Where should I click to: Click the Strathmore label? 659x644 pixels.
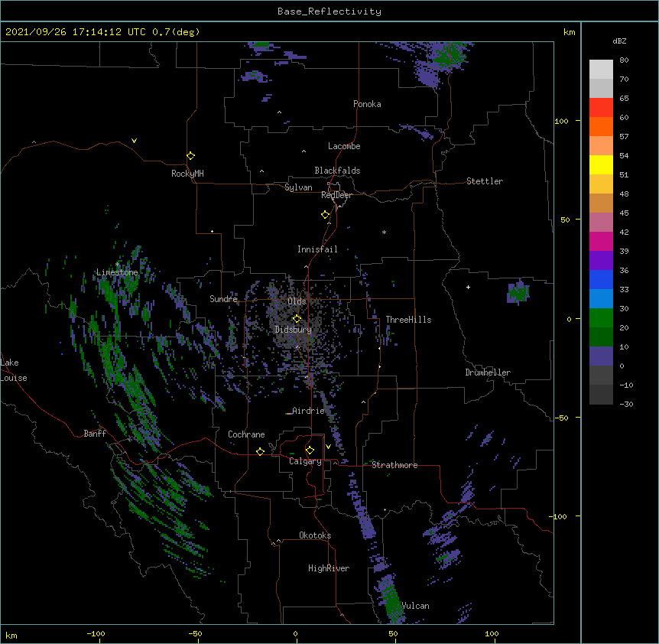click(x=394, y=465)
